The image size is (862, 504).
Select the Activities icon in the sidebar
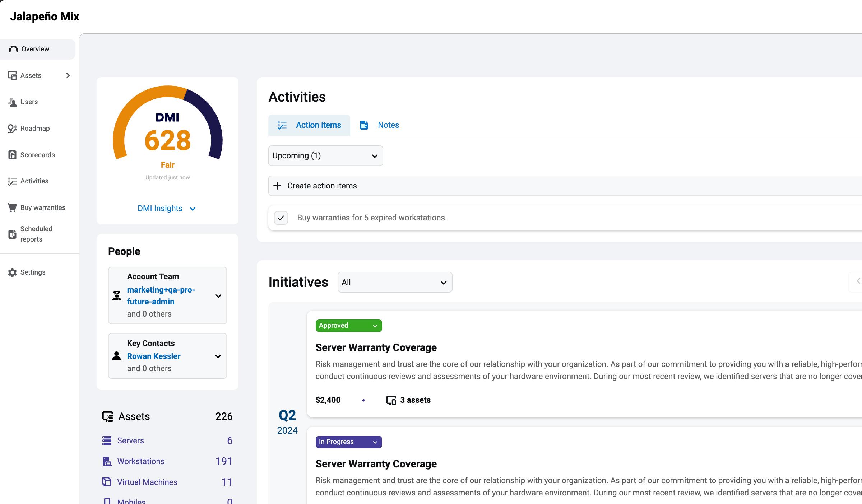(x=13, y=181)
